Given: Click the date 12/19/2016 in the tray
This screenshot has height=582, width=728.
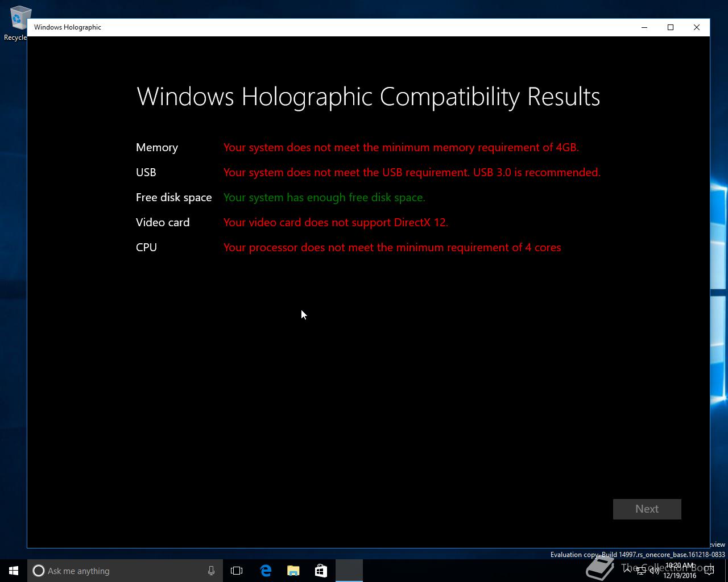Looking at the screenshot, I should coord(680,576).
